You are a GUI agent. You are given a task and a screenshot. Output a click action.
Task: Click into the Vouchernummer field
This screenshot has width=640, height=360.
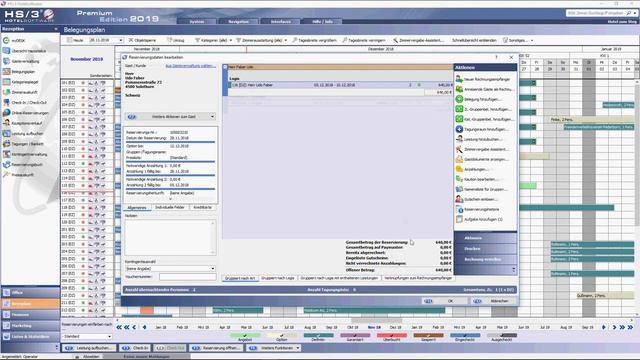pyautogui.click(x=187, y=277)
